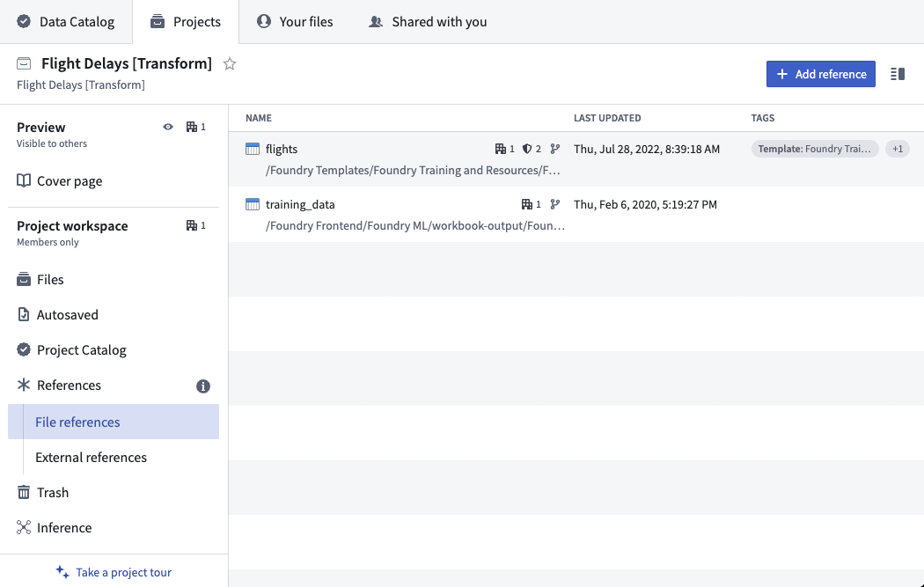Click the Autosaved document icon
924x587 pixels.
point(24,315)
